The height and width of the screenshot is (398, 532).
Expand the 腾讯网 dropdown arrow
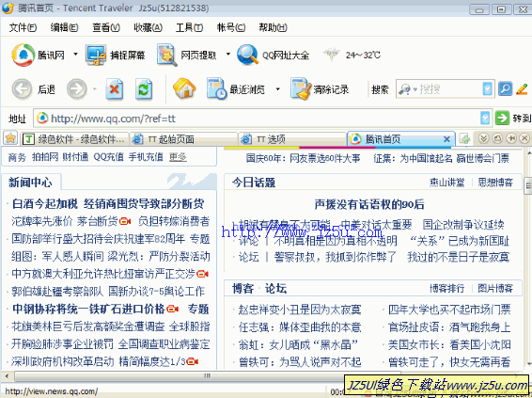(x=75, y=55)
